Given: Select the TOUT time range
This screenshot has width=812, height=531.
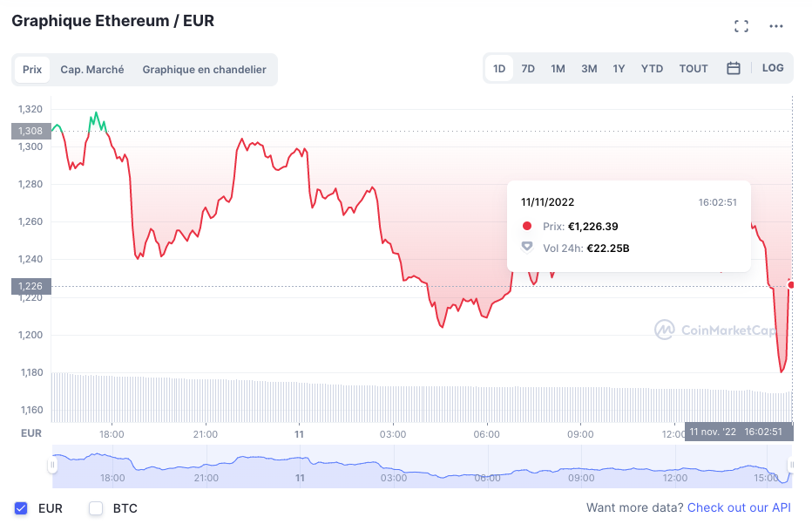Looking at the screenshot, I should click(x=694, y=69).
